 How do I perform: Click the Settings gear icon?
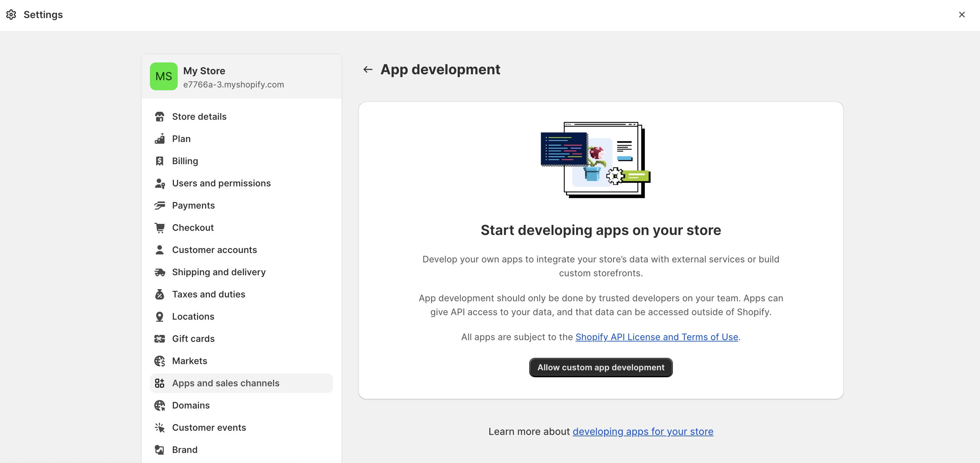[11, 15]
